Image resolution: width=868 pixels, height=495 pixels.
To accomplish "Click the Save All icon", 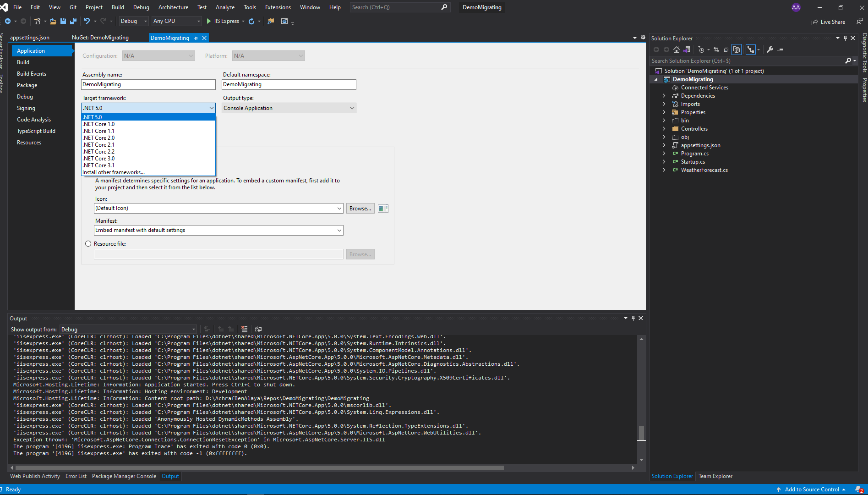I will 73,21.
